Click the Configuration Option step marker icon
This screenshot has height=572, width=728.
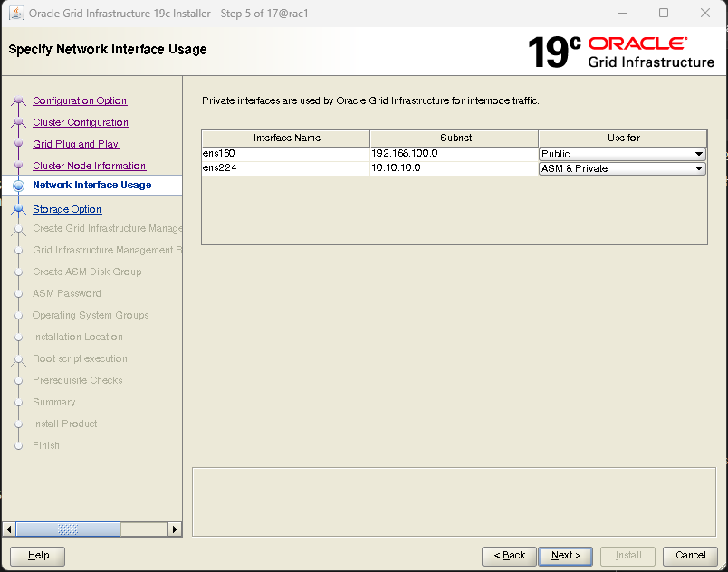[19, 100]
